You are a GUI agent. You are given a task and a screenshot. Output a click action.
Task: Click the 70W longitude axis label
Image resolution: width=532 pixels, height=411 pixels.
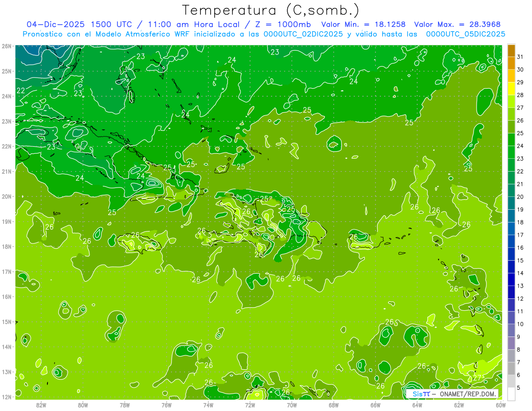point(292,405)
